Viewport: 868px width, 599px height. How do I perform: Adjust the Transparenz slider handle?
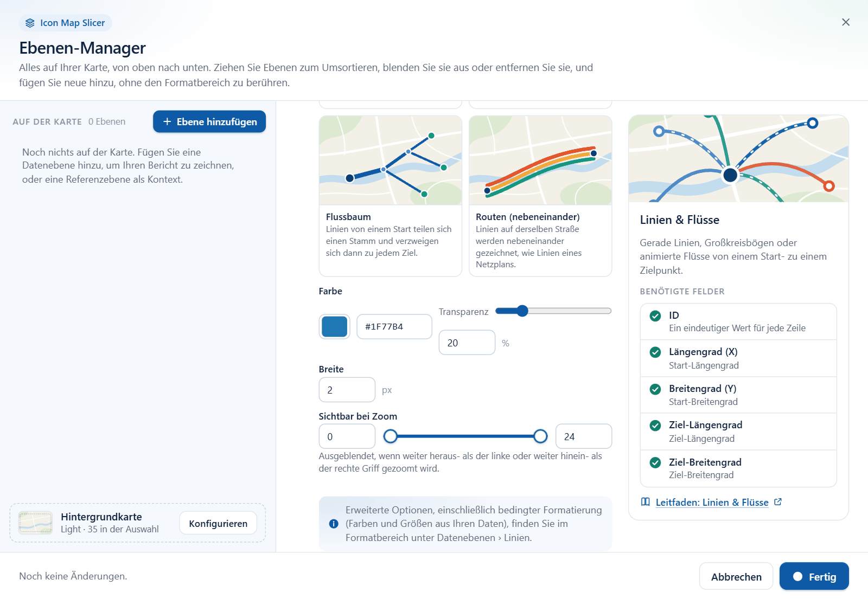(522, 311)
